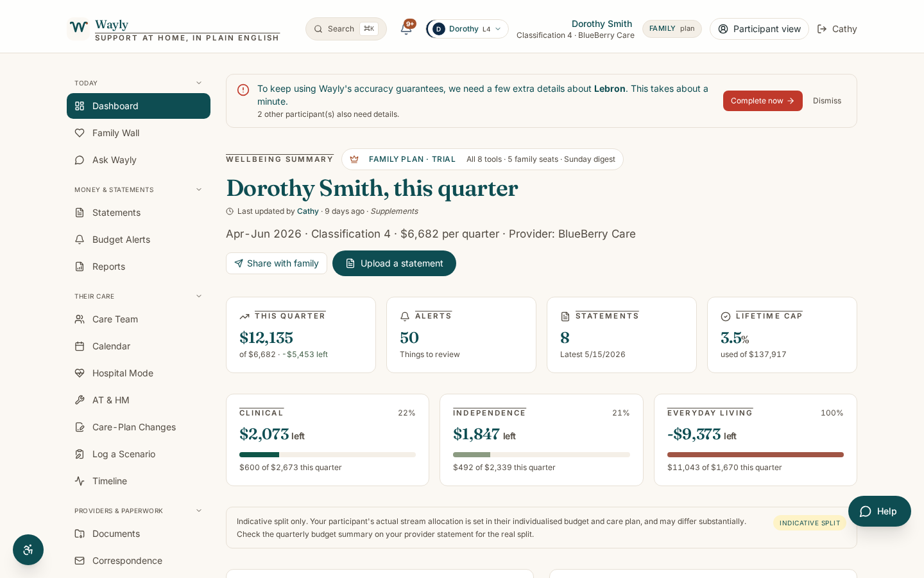Click the Statements card document icon
The width and height of the screenshot is (924, 578).
tap(565, 317)
